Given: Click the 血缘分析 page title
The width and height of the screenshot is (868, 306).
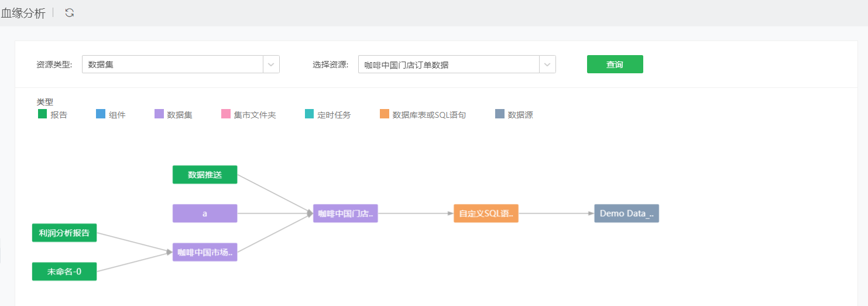Looking at the screenshot, I should coord(23,13).
